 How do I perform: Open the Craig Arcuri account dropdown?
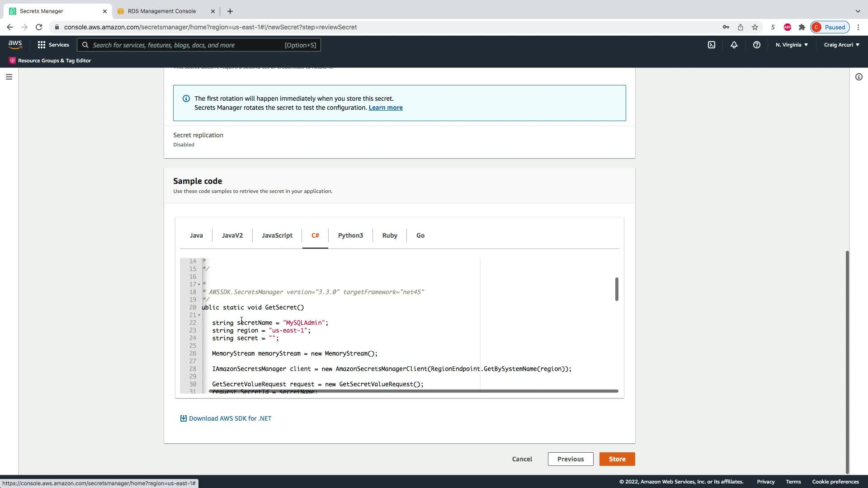point(841,45)
